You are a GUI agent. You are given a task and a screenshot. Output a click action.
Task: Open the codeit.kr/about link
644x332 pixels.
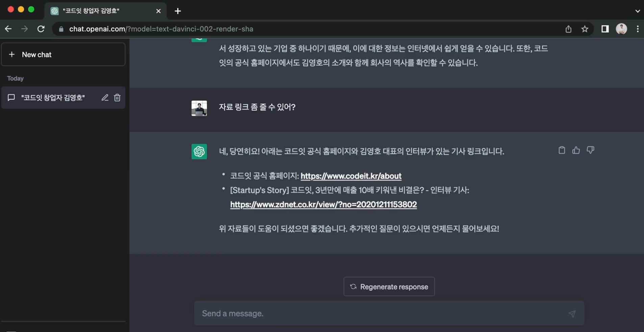[351, 176]
